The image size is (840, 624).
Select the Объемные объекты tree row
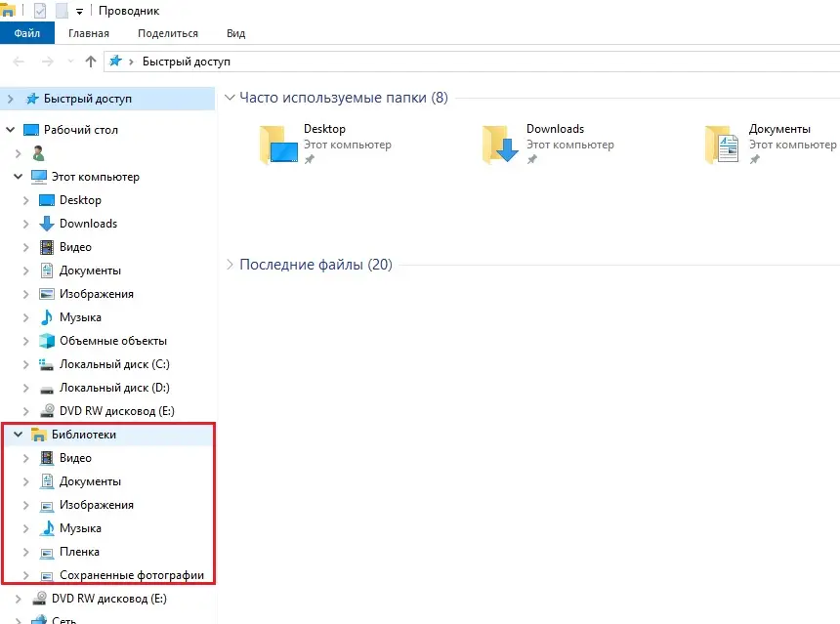tap(107, 341)
